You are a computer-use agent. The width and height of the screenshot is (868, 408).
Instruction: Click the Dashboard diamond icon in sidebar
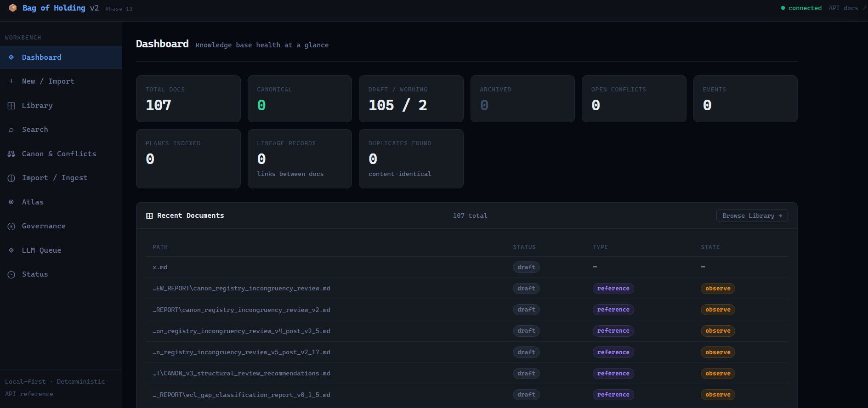click(x=11, y=57)
